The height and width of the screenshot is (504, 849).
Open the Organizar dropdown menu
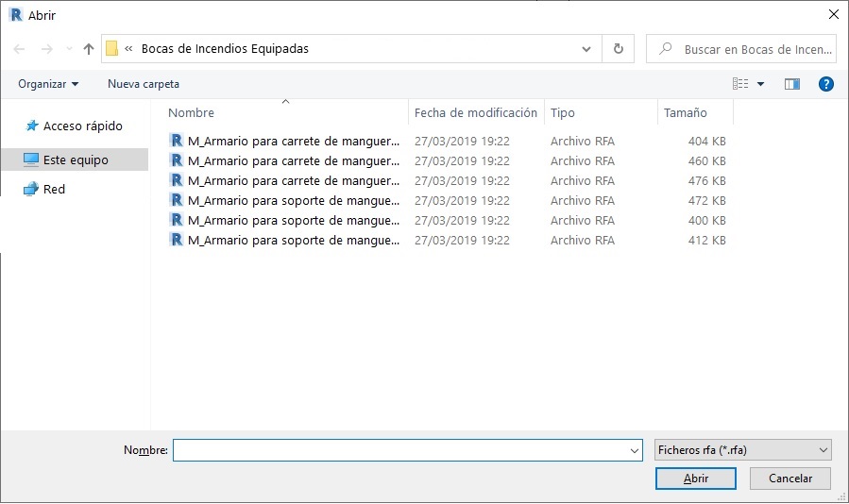point(48,84)
